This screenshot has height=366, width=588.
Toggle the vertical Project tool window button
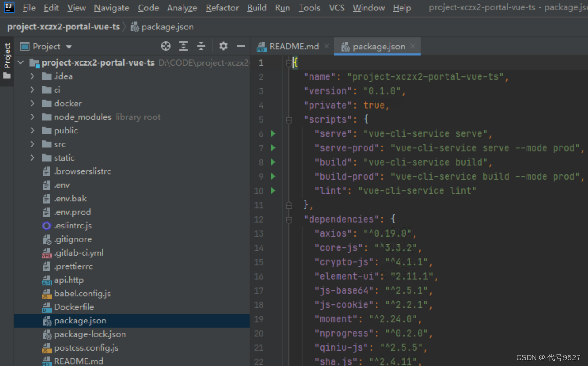coord(7,61)
